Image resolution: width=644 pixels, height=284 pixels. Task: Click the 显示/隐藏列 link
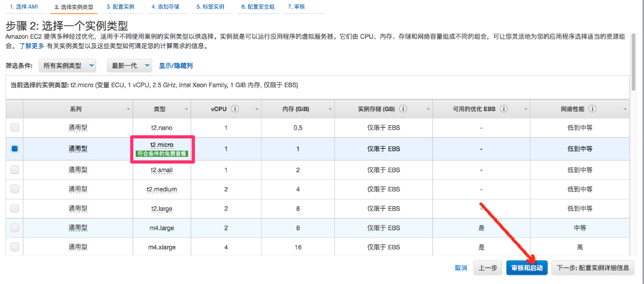[x=176, y=65]
